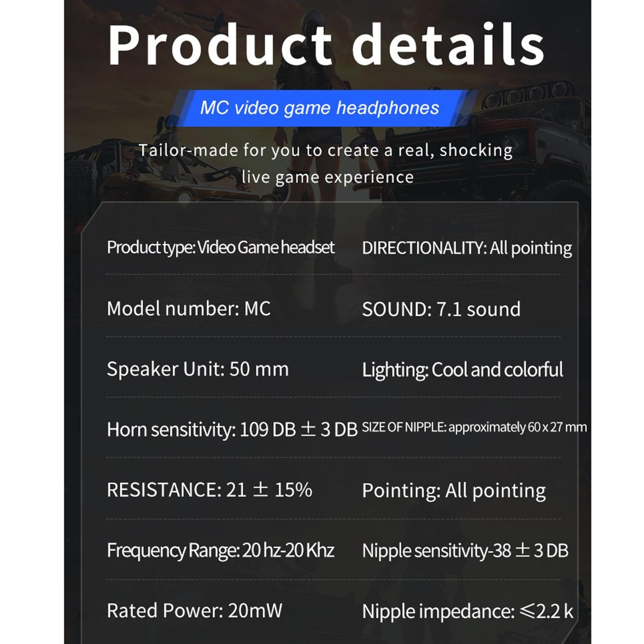
Task: Click the "Nipple impedance: ≤2.2 k" spec
Action: click(x=467, y=611)
